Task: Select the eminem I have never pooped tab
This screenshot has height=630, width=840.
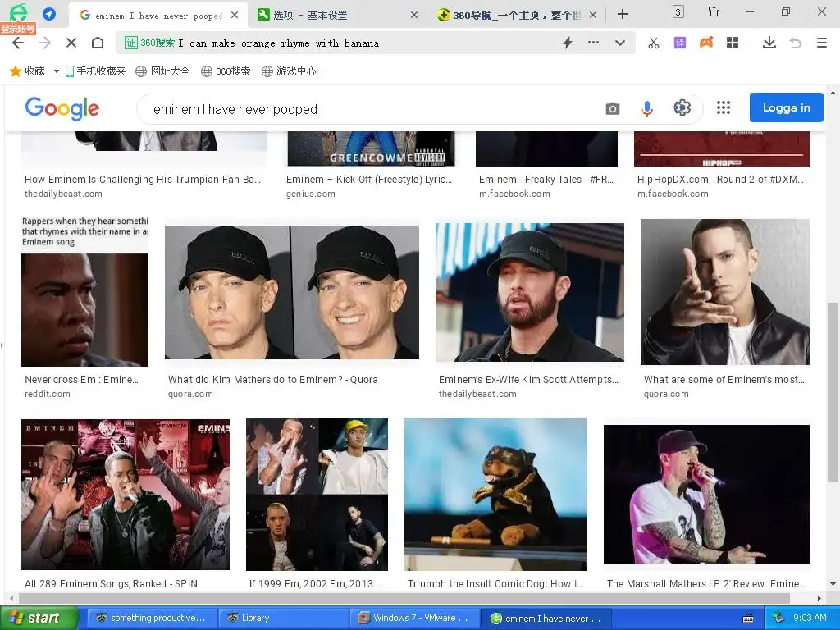Action: pyautogui.click(x=158, y=15)
